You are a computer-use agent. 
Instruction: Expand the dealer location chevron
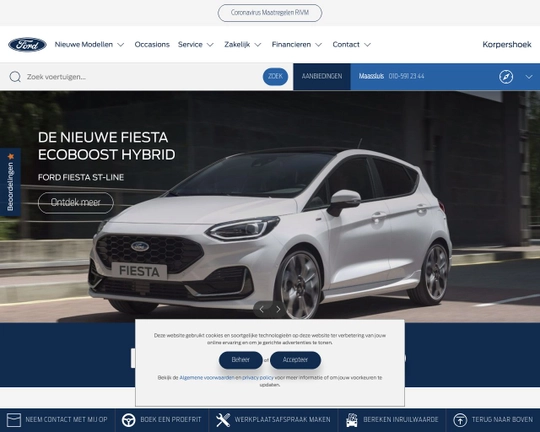coord(529,77)
